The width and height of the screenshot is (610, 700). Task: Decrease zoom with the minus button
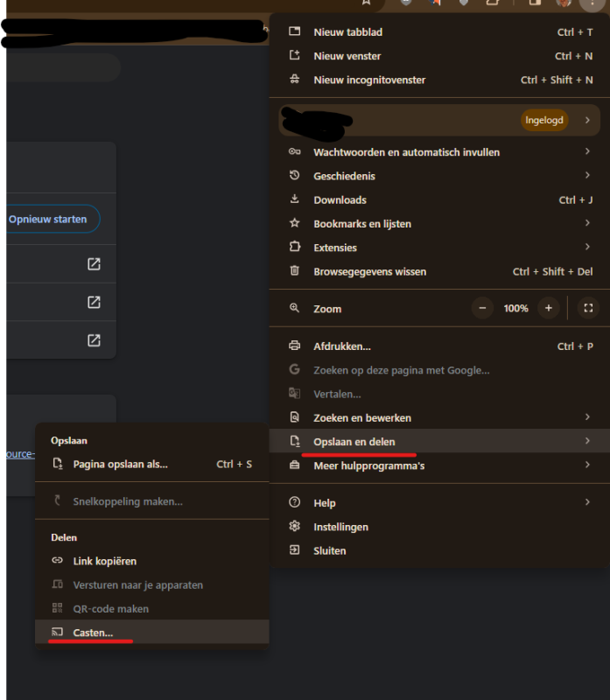click(483, 308)
